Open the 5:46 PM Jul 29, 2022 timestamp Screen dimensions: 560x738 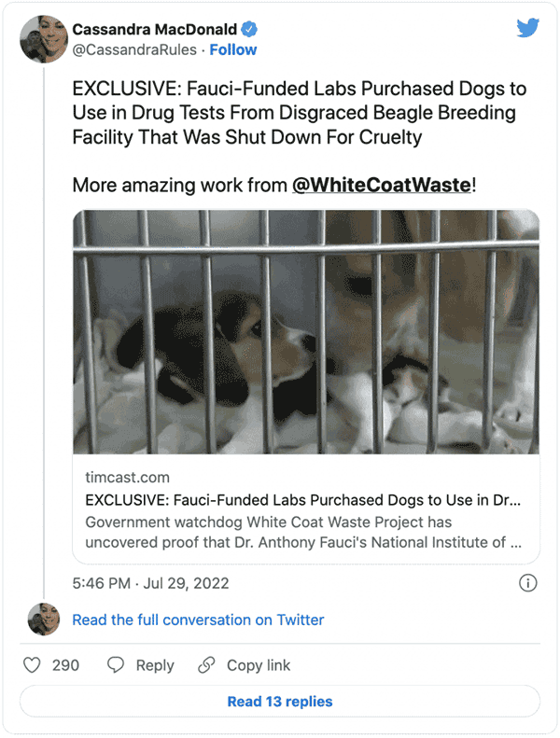[x=150, y=583]
